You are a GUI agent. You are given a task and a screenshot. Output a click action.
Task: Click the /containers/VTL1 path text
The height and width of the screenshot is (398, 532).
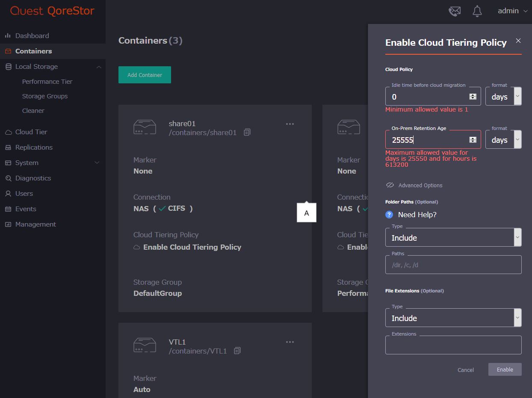[x=198, y=351]
